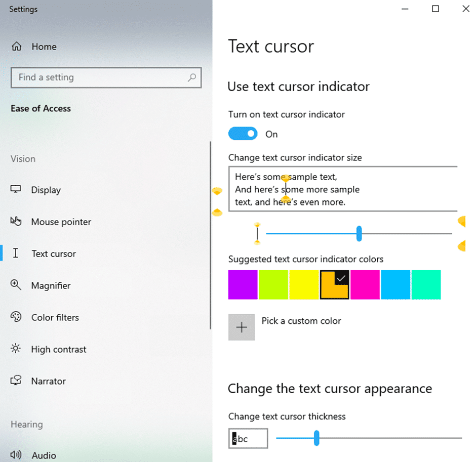Click the Home icon in sidebar
This screenshot has height=462, width=476.
[17, 47]
